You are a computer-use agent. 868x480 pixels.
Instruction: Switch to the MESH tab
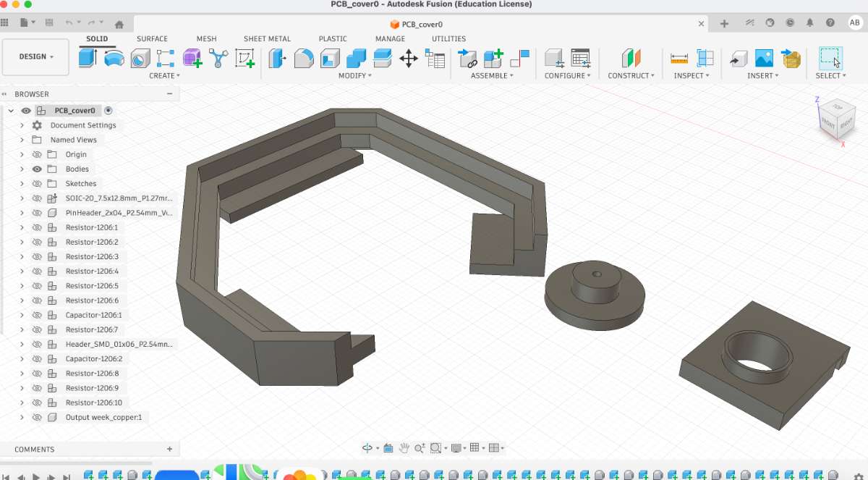point(206,39)
